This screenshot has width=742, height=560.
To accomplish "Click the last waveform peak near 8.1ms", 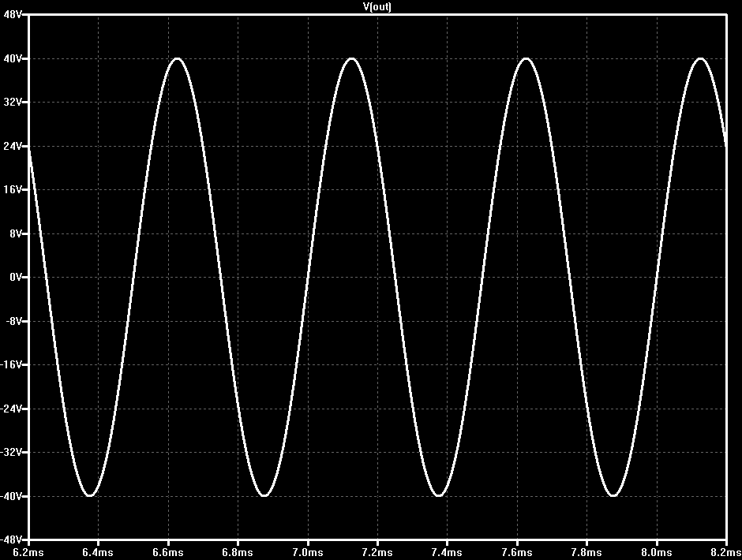I will coord(700,58).
